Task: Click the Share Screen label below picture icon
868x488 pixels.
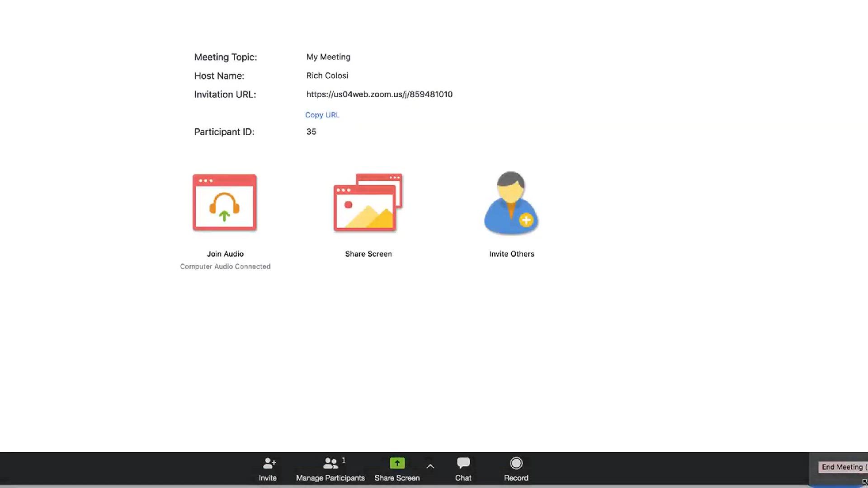Action: (x=368, y=254)
